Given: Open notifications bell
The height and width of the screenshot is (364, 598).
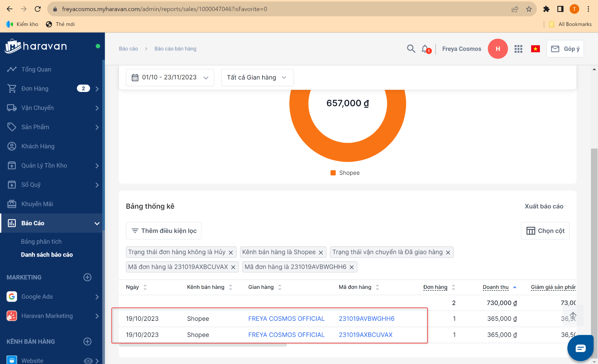Looking at the screenshot, I should [x=426, y=49].
